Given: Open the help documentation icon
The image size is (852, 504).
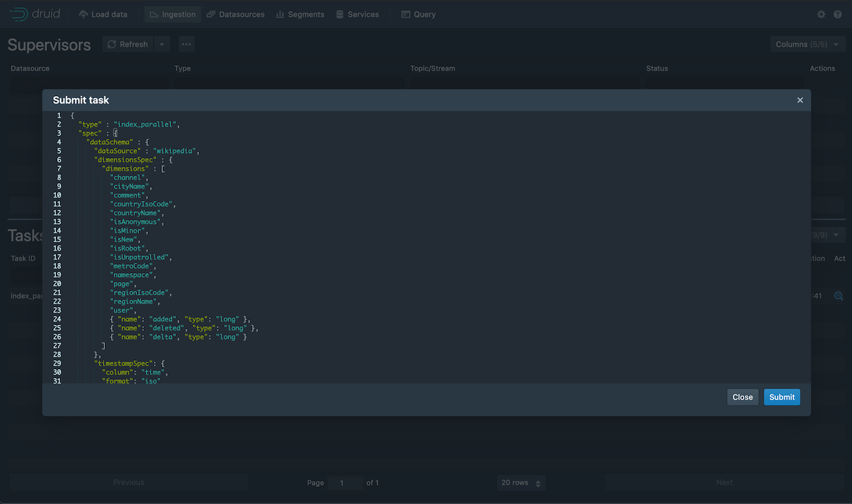Looking at the screenshot, I should [x=838, y=14].
